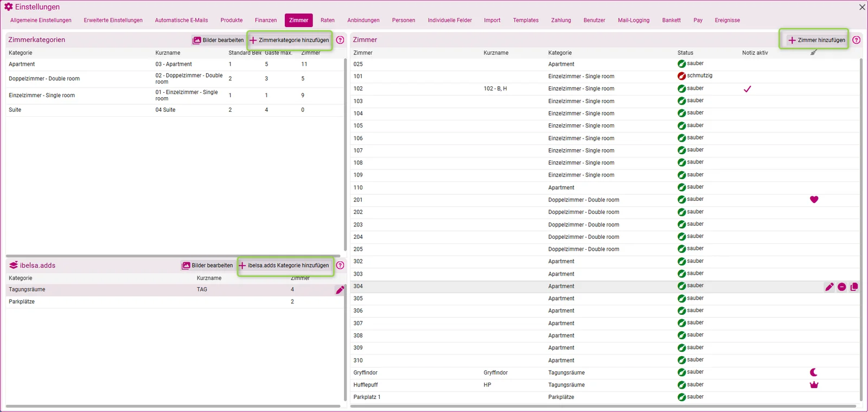This screenshot has width=868, height=412.
Task: Add an ibelsa.adds Kategorie
Action: pyautogui.click(x=284, y=265)
